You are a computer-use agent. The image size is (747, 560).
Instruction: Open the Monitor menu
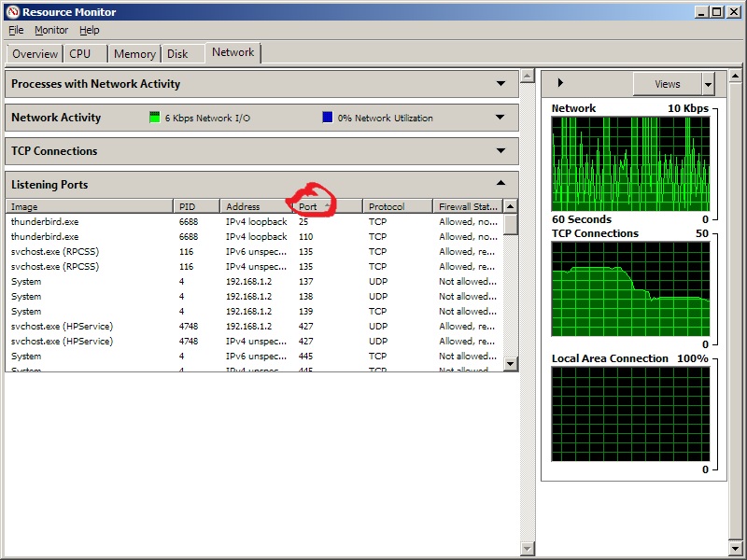51,30
